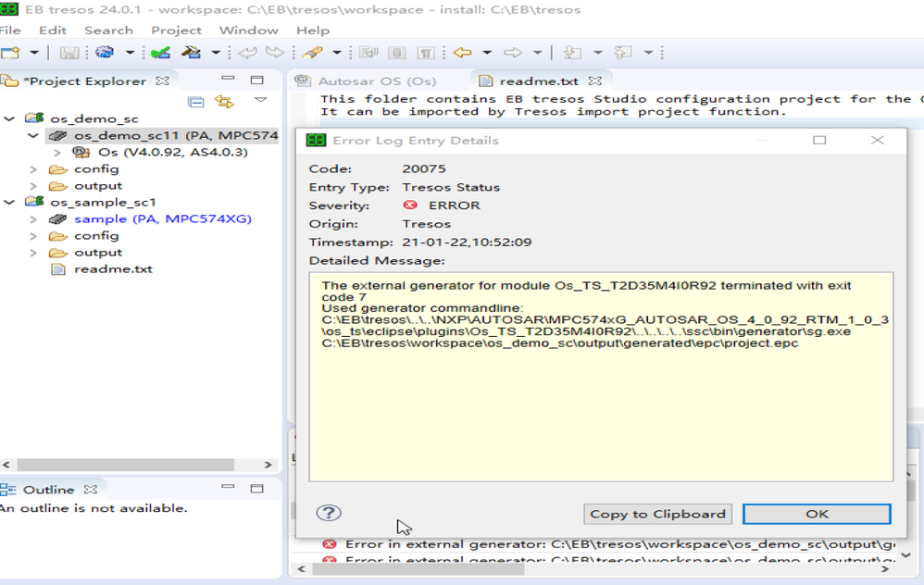Click the Undo arrow in the toolbar
The width and height of the screenshot is (924, 585).
coord(247,53)
